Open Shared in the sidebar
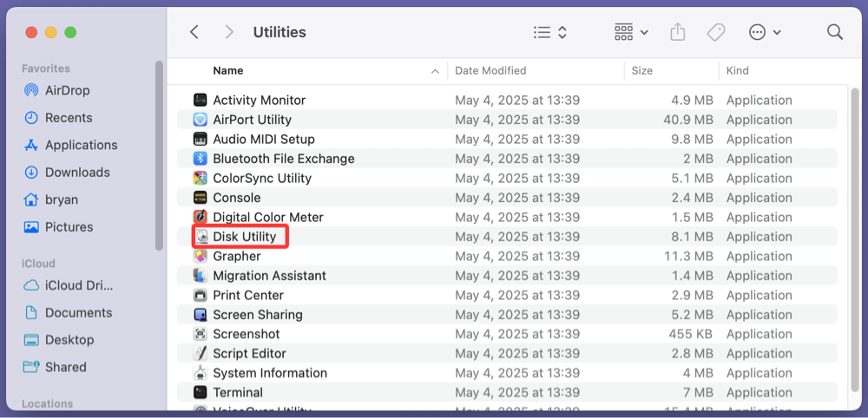 pyautogui.click(x=56, y=367)
